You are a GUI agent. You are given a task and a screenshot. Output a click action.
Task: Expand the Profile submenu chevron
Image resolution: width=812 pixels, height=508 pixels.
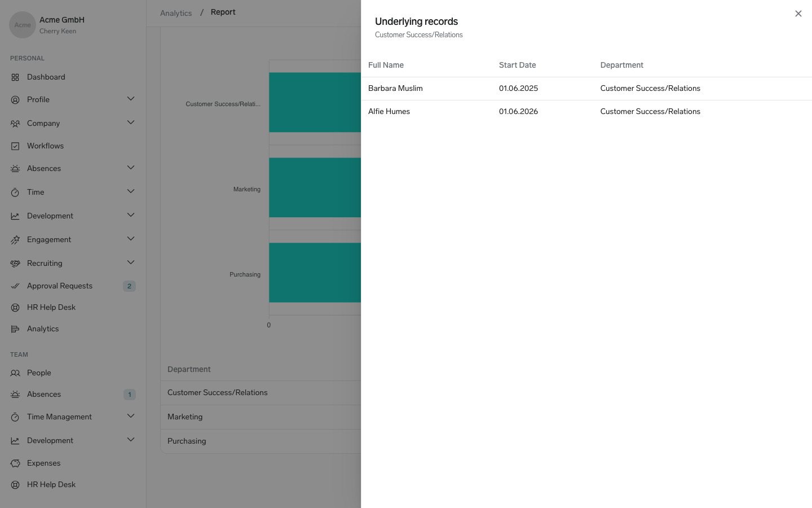click(x=131, y=99)
